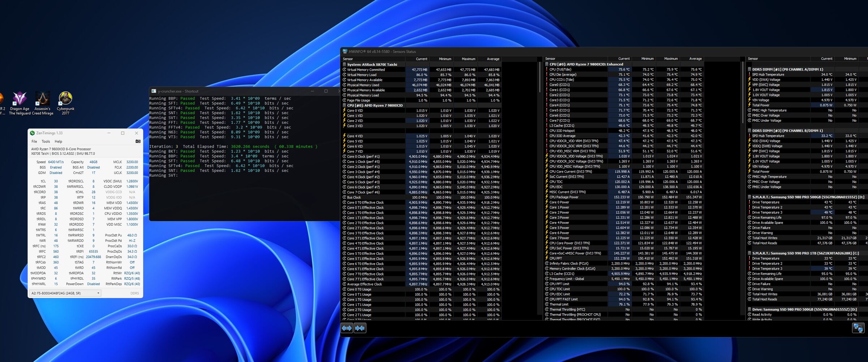Click the expand columns arrows button in HWiNFO
The width and height of the screenshot is (868, 362).
[x=347, y=328]
